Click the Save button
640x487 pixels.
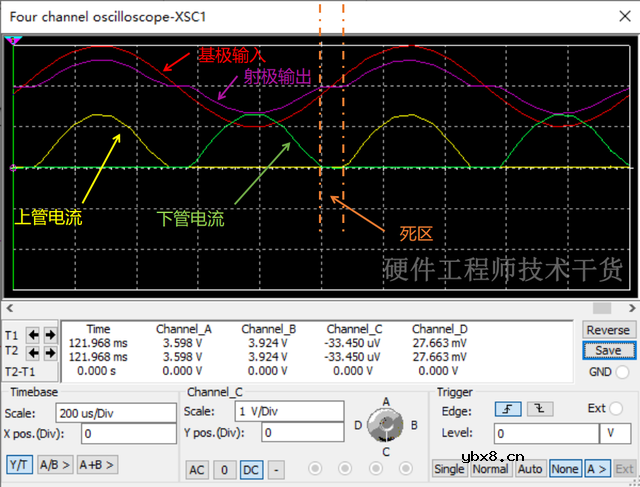(x=607, y=350)
